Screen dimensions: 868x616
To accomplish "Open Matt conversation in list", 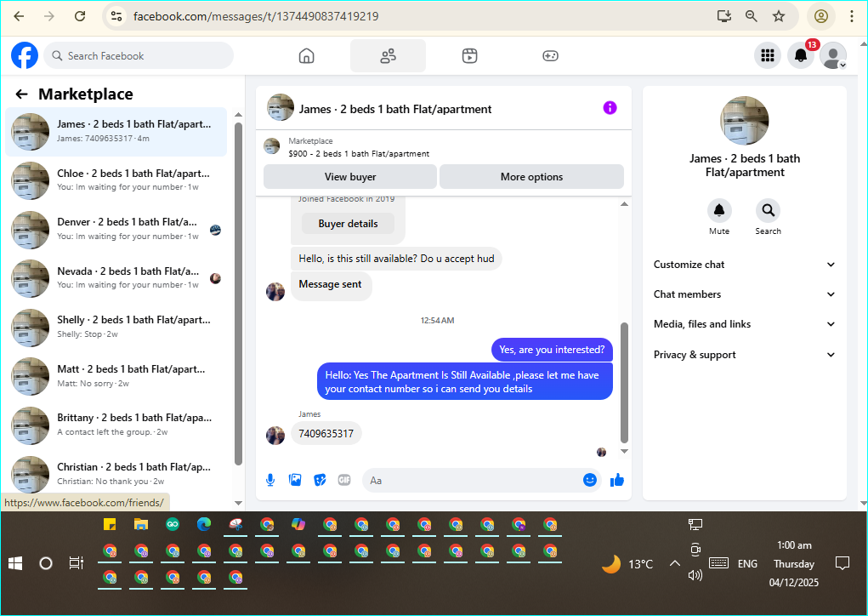I will click(x=116, y=375).
